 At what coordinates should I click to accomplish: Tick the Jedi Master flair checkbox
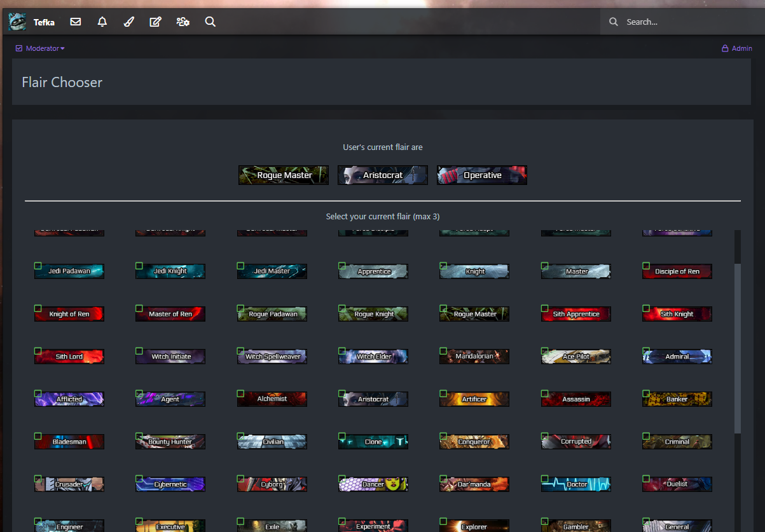coord(240,266)
